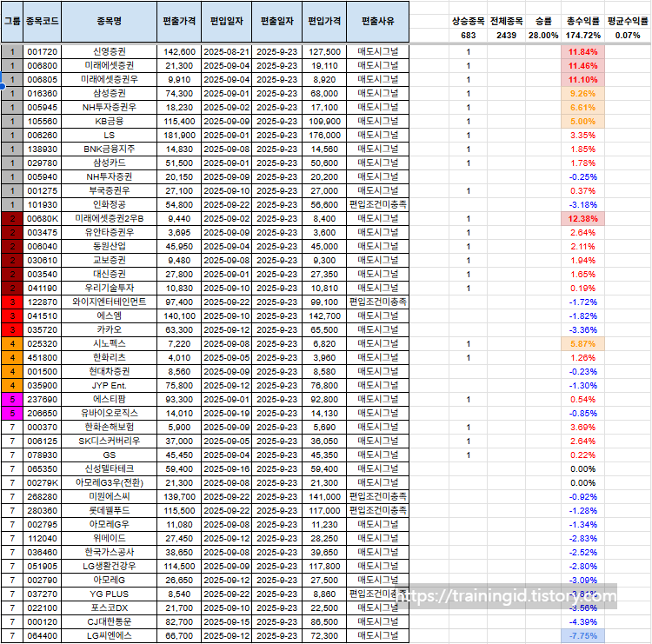Viewport: 652px width, 644px height.
Task: Select the 28.00% win-rate cell
Action: [543, 36]
